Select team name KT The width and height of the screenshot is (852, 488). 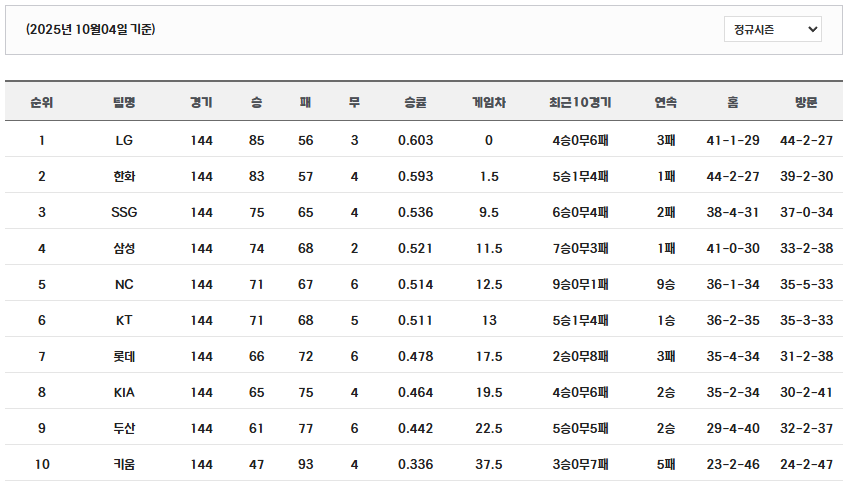click(124, 320)
